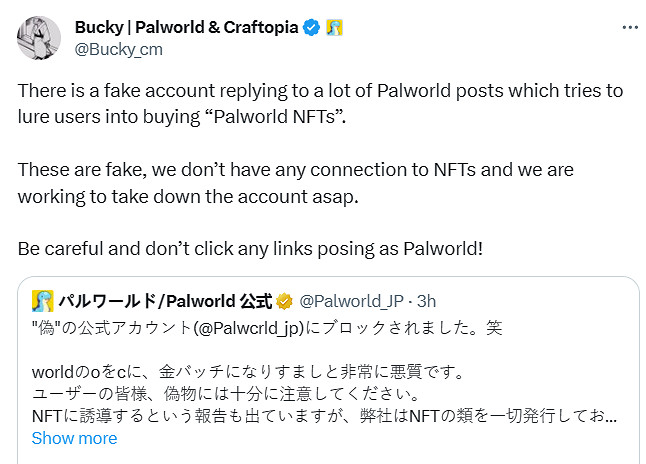Click the small Palworld avatar in quoted tweet
The height and width of the screenshot is (464, 646).
point(43,301)
